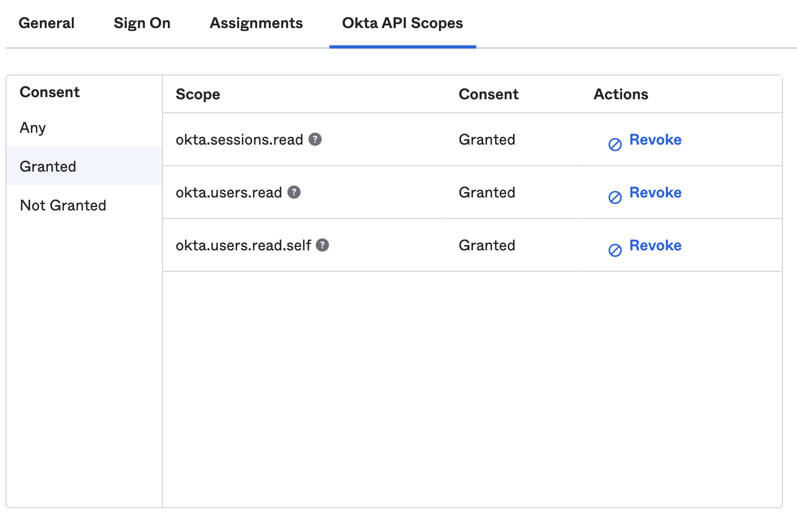Click help icon beside okta.users.read scope
Image resolution: width=797 pixels, height=532 pixels.
pos(294,192)
